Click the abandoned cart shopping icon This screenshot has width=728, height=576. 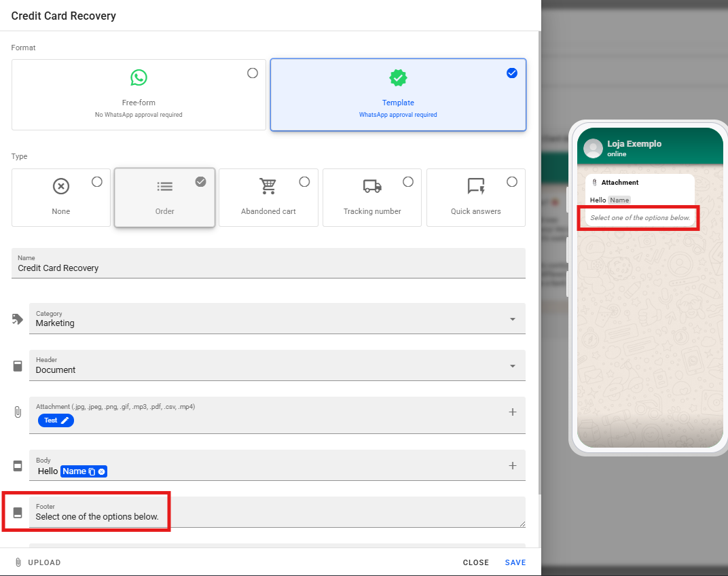click(x=268, y=186)
